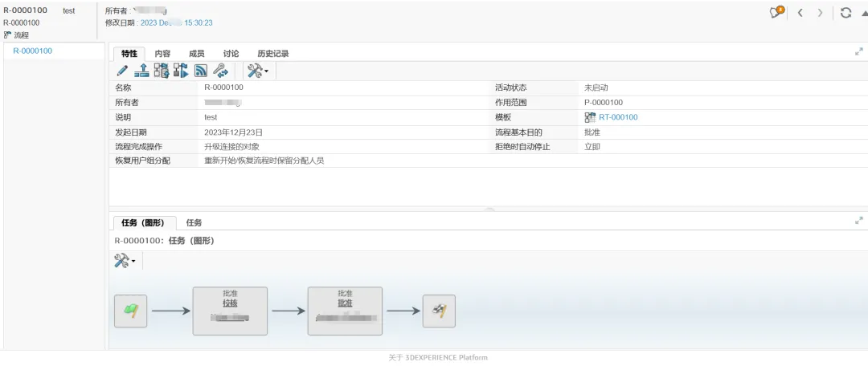
Task: Expand the properties panel to full size
Action: [858, 51]
